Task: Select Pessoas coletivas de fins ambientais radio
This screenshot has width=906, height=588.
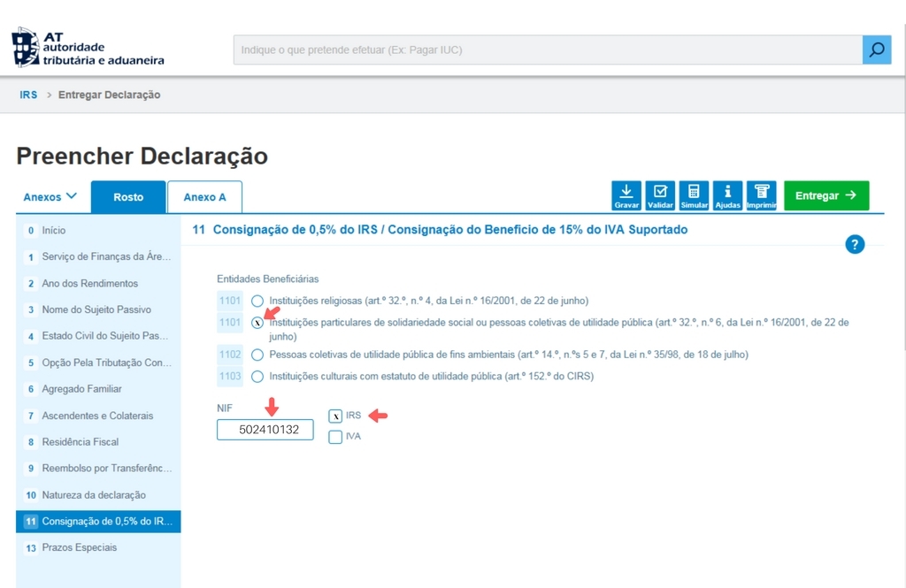Action: pos(257,355)
